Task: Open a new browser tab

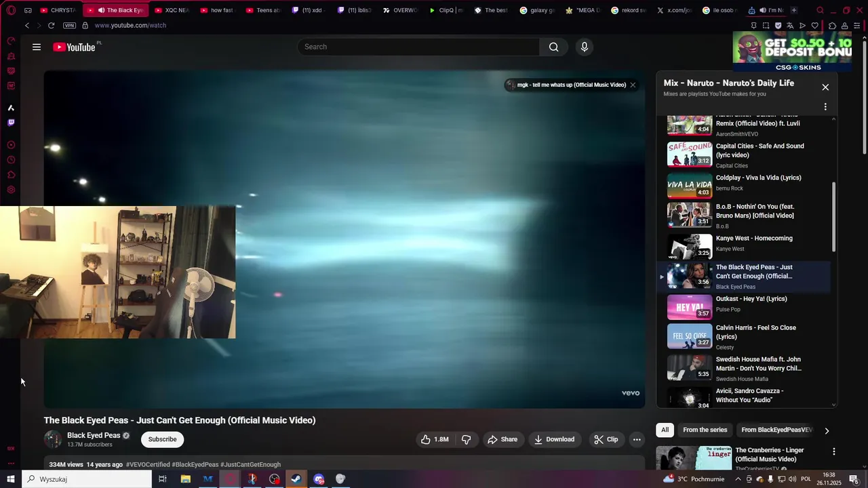Action: coord(794,10)
